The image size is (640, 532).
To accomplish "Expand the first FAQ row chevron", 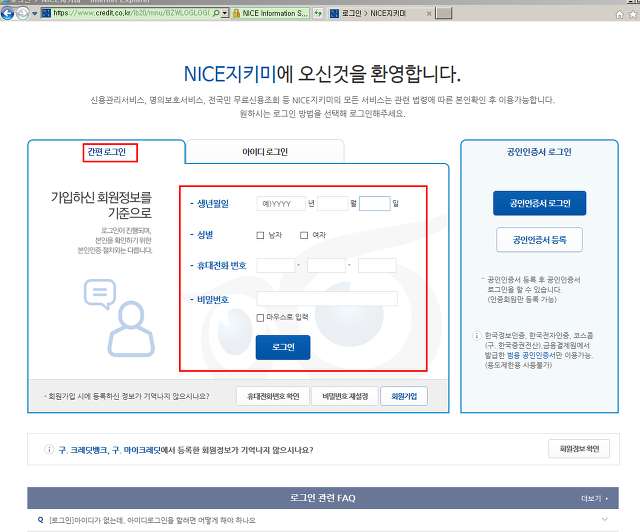I will (604, 519).
